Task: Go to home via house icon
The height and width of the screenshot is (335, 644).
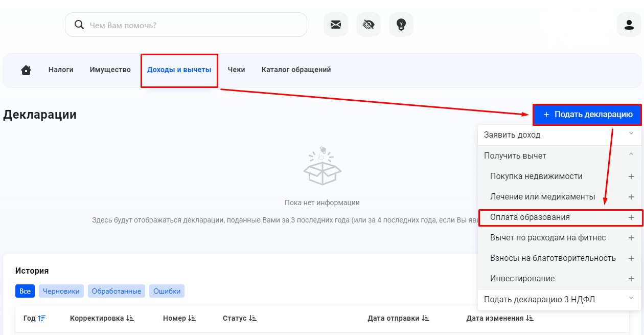Action: point(26,70)
